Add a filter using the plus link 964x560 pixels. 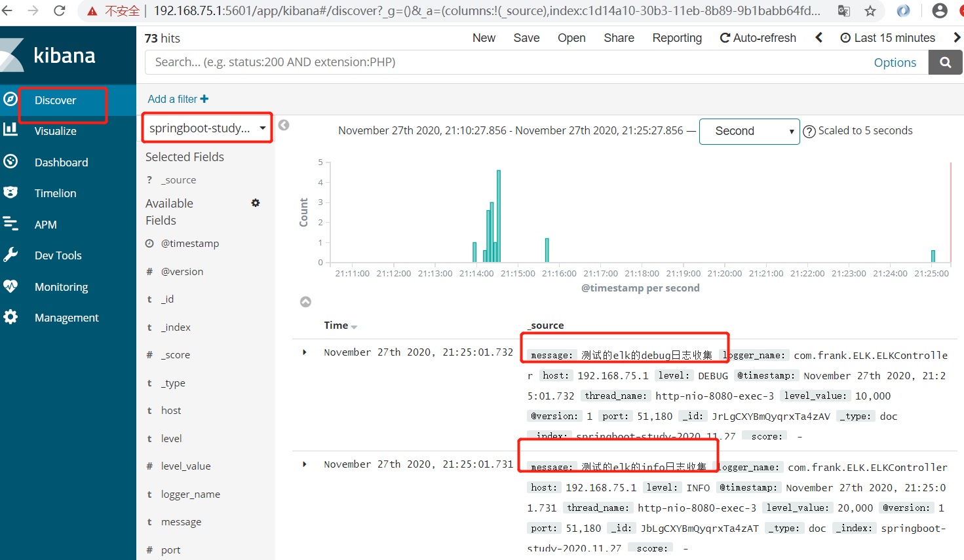[x=177, y=98]
